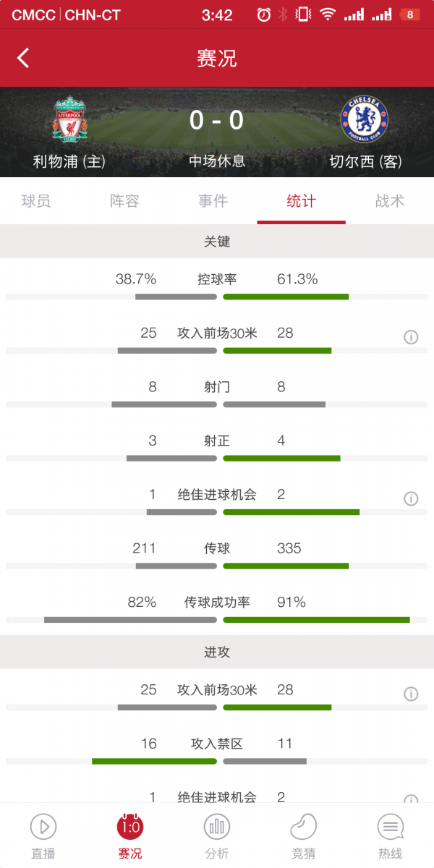Open the Chelsea team crest
The width and height of the screenshot is (434, 868).
pos(365,120)
